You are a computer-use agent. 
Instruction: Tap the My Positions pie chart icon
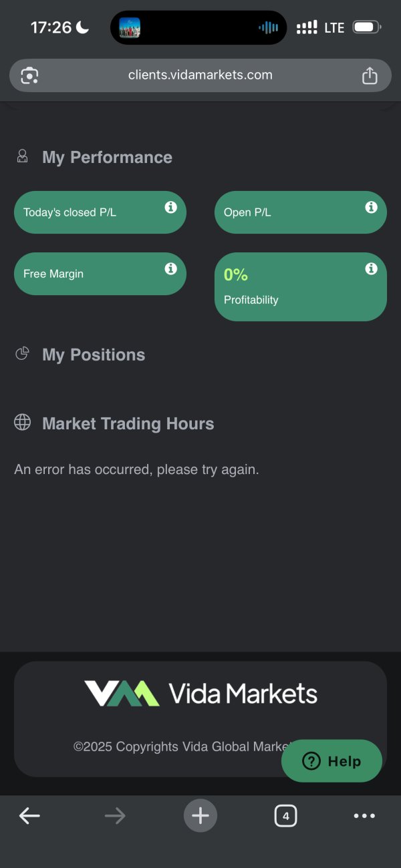tap(23, 354)
